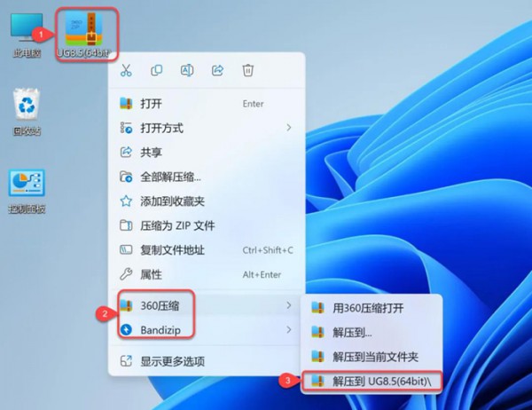This screenshot has width=532, height=410.
Task: Click the Cut scissors icon
Action: (x=126, y=70)
